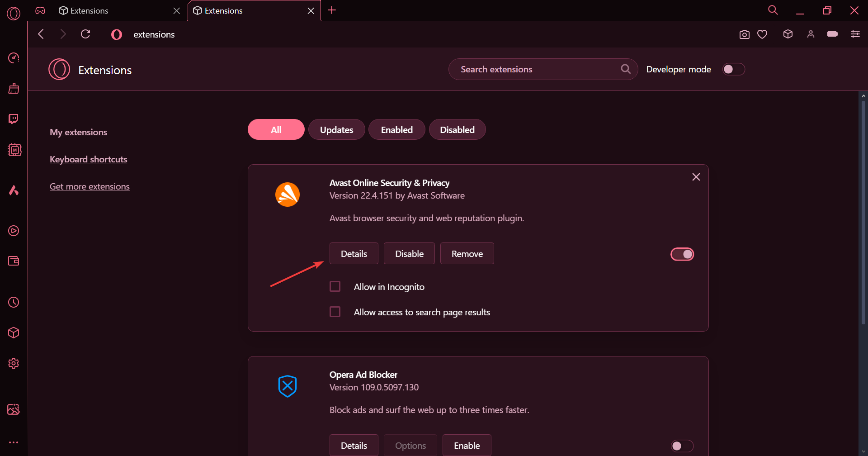Open a new tab with plus button
Screen dimensions: 868x456
click(x=332, y=10)
